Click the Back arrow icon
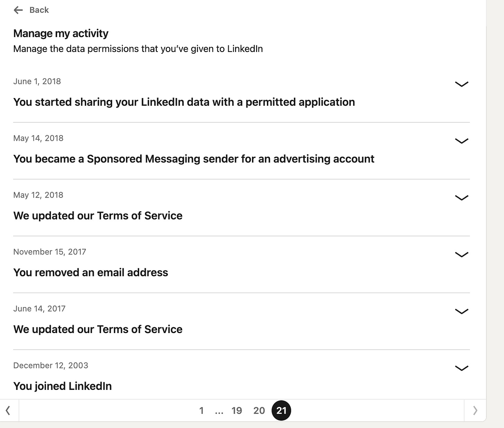The height and width of the screenshot is (428, 504). click(18, 10)
